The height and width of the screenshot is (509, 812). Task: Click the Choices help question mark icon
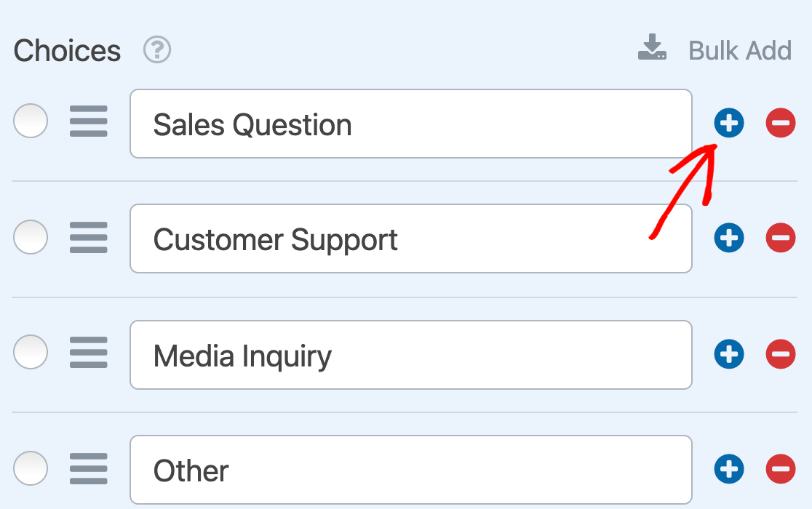[x=157, y=50]
